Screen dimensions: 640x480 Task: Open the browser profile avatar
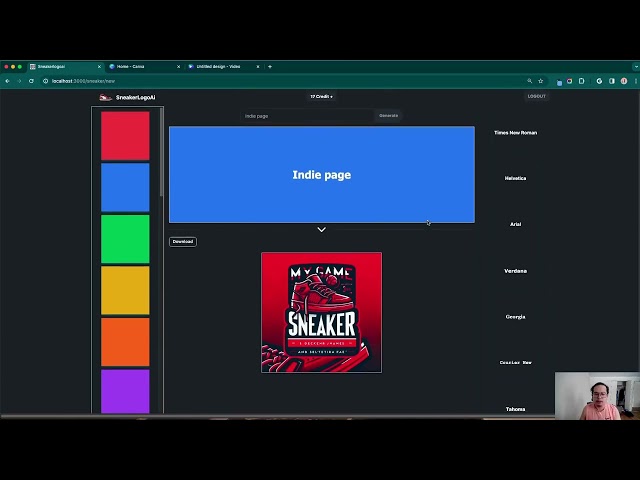point(624,81)
